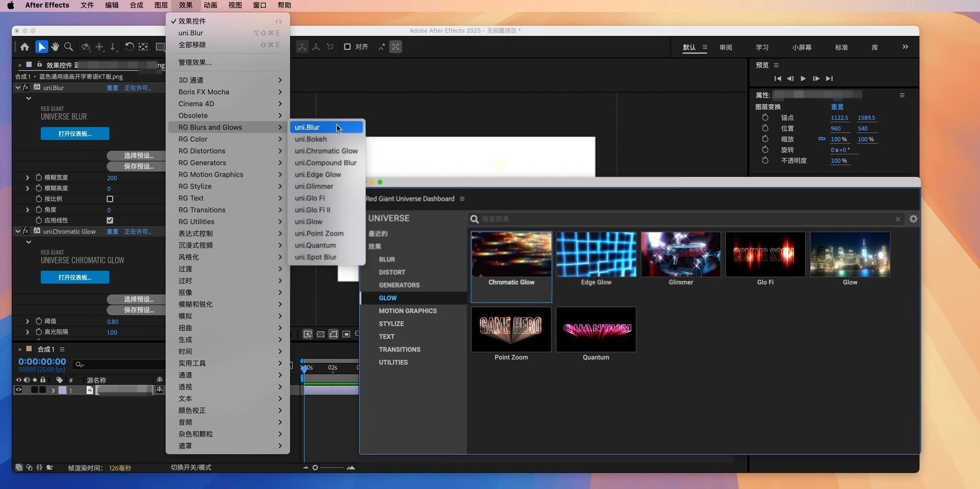Viewport: 980px width, 489px height.
Task: Step forward one frame in preview
Action: 816,79
